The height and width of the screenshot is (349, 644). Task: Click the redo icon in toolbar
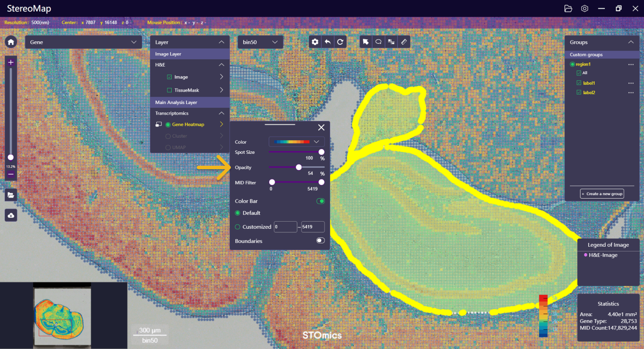340,42
